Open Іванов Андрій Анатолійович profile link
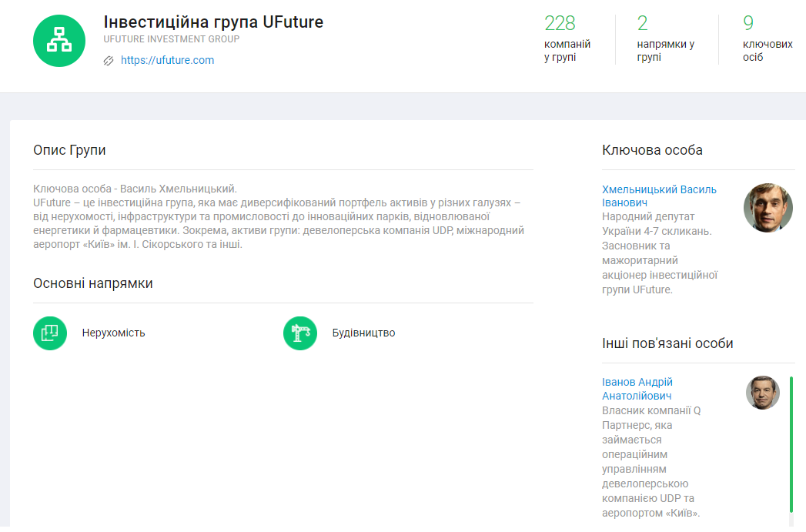This screenshot has height=532, width=806. 637,389
